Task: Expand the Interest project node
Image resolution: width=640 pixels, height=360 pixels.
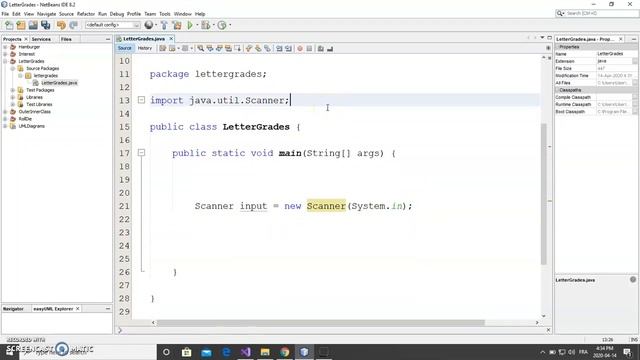Action: click(5, 54)
